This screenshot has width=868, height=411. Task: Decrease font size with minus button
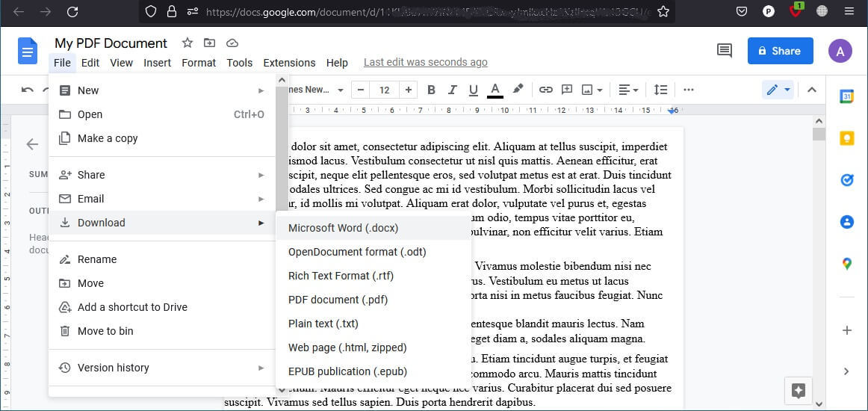[360, 90]
